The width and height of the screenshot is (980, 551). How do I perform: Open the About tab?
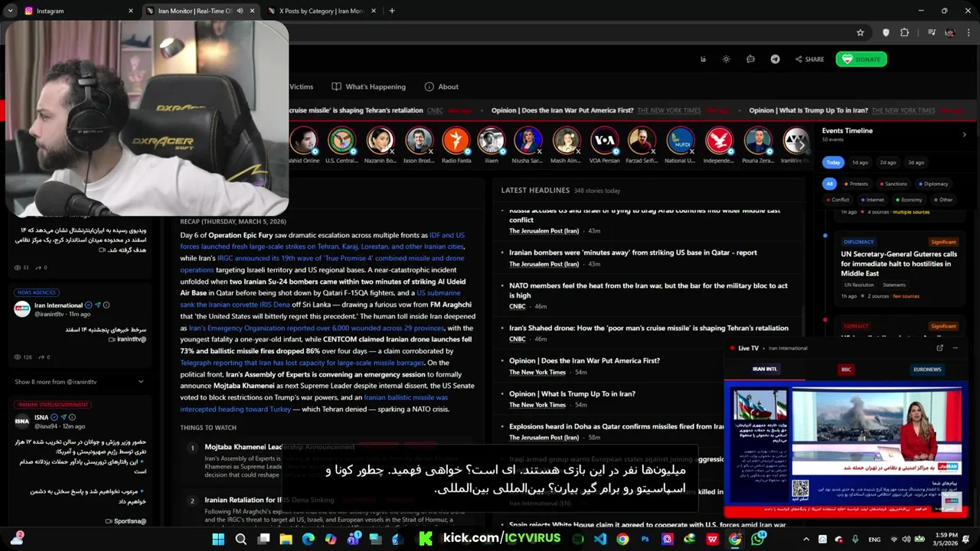441,86
